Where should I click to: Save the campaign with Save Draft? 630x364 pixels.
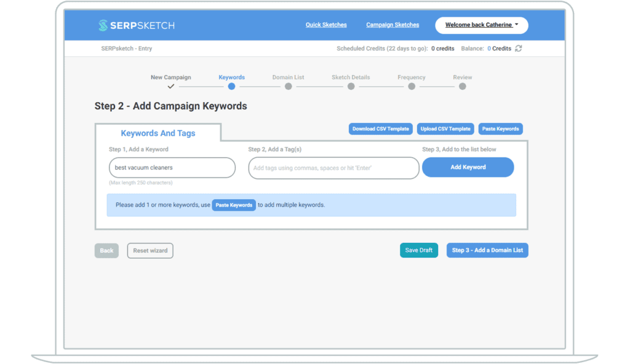(x=418, y=250)
